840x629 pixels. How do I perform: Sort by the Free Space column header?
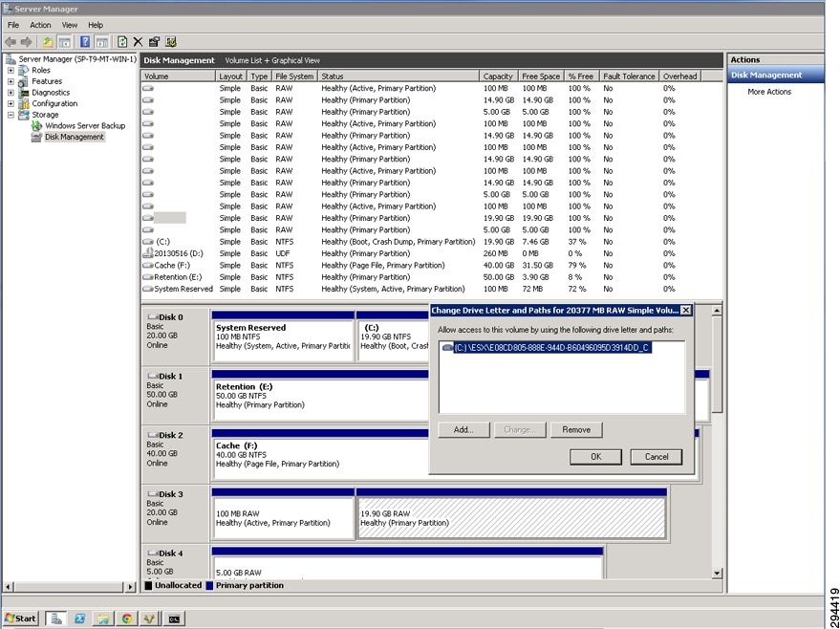pos(541,76)
